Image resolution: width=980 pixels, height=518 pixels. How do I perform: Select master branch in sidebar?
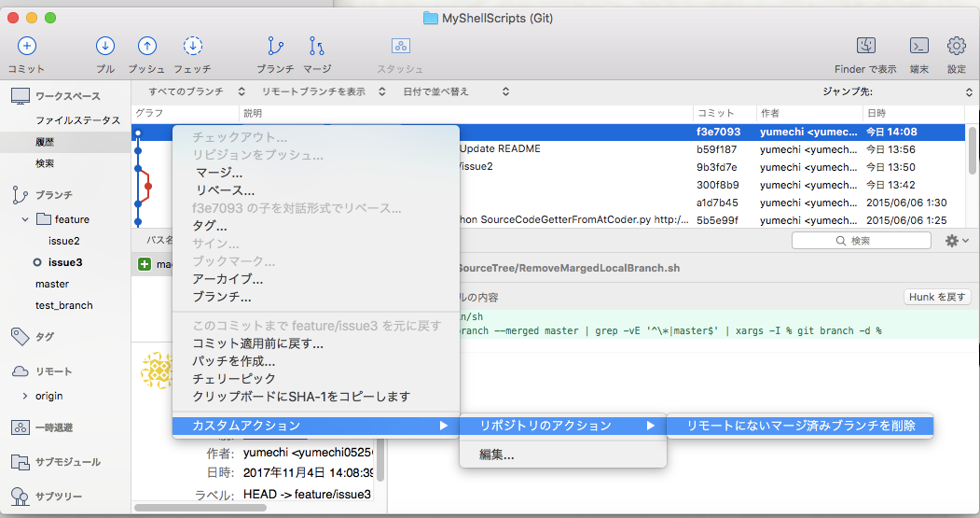(52, 284)
